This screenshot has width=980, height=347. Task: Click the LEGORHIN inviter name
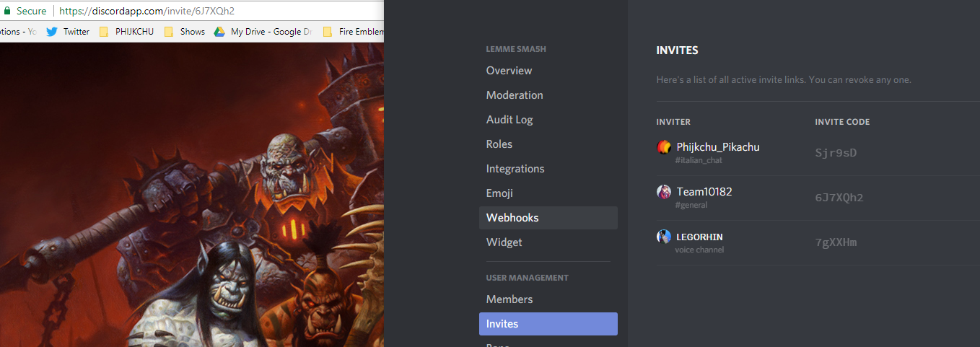[699, 237]
